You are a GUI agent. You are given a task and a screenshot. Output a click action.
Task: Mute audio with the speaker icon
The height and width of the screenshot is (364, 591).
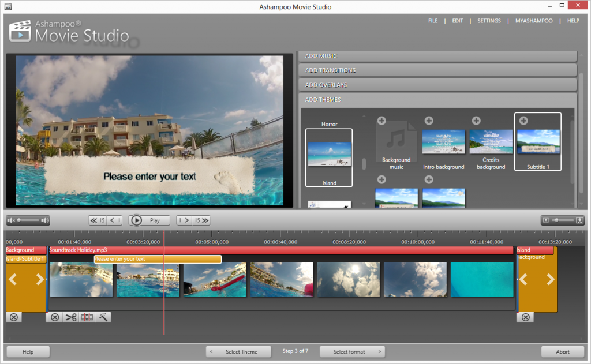[10, 220]
